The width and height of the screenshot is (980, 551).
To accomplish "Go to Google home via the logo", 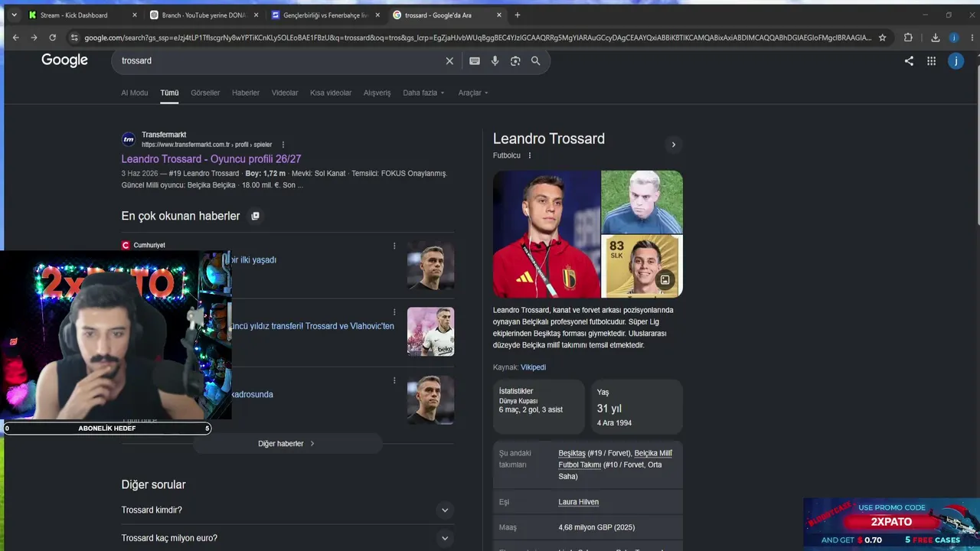I will (x=64, y=60).
